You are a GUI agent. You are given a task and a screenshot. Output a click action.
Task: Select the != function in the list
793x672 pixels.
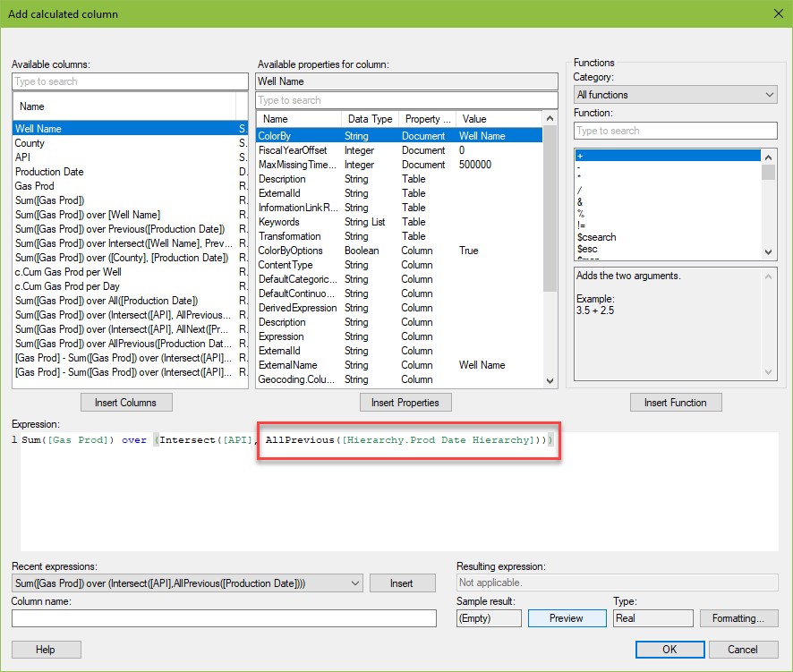(x=668, y=225)
